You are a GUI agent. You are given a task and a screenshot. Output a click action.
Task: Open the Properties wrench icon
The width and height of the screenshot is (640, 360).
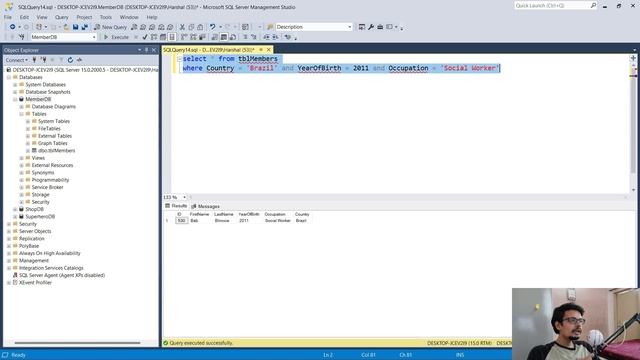(x=371, y=27)
